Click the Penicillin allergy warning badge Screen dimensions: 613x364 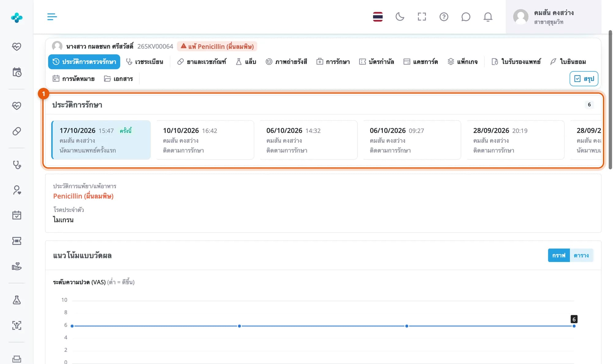tap(217, 46)
